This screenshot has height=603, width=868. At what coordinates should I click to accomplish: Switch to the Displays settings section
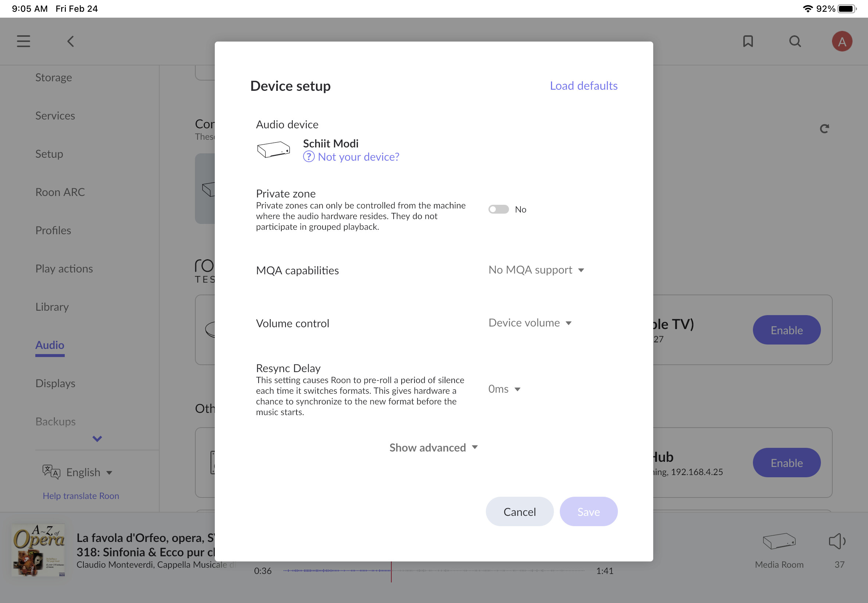pos(55,383)
